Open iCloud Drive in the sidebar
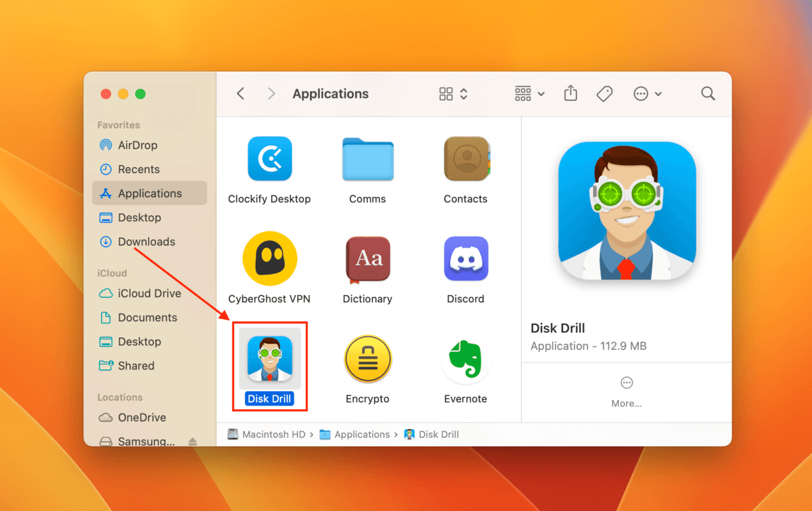 tap(150, 293)
